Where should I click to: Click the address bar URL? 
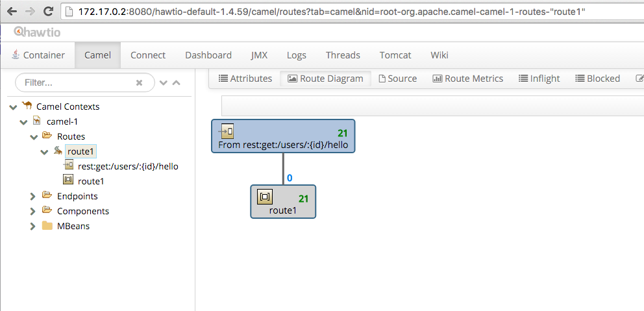(x=332, y=12)
